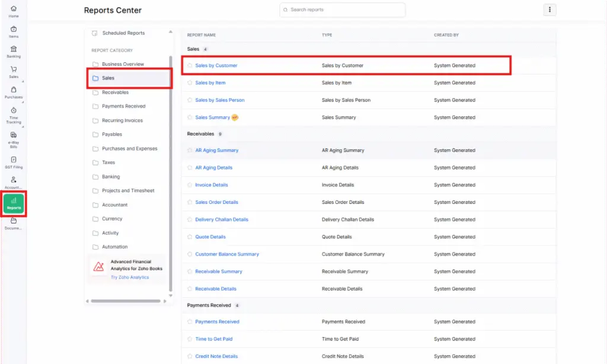Image resolution: width=607 pixels, height=364 pixels.
Task: Star the Invoice Details report
Action: tap(190, 185)
